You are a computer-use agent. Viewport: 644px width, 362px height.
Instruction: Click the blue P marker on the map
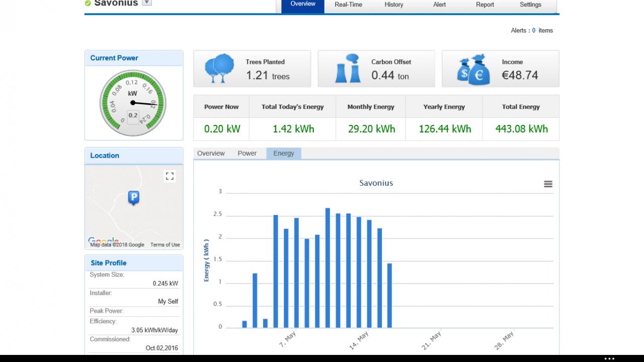(x=133, y=198)
